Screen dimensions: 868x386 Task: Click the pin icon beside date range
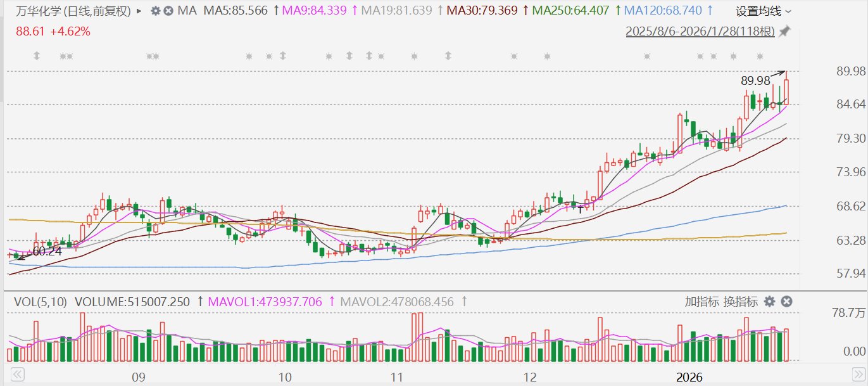(x=785, y=31)
